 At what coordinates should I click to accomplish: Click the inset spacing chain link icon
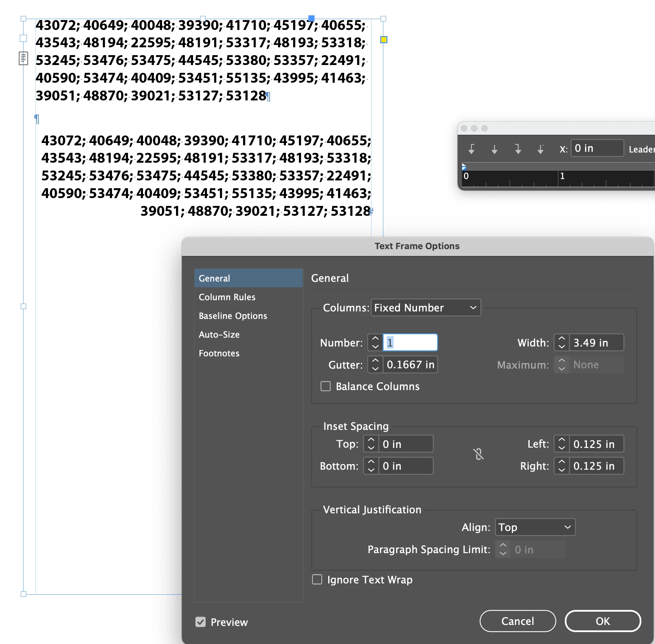click(x=478, y=454)
